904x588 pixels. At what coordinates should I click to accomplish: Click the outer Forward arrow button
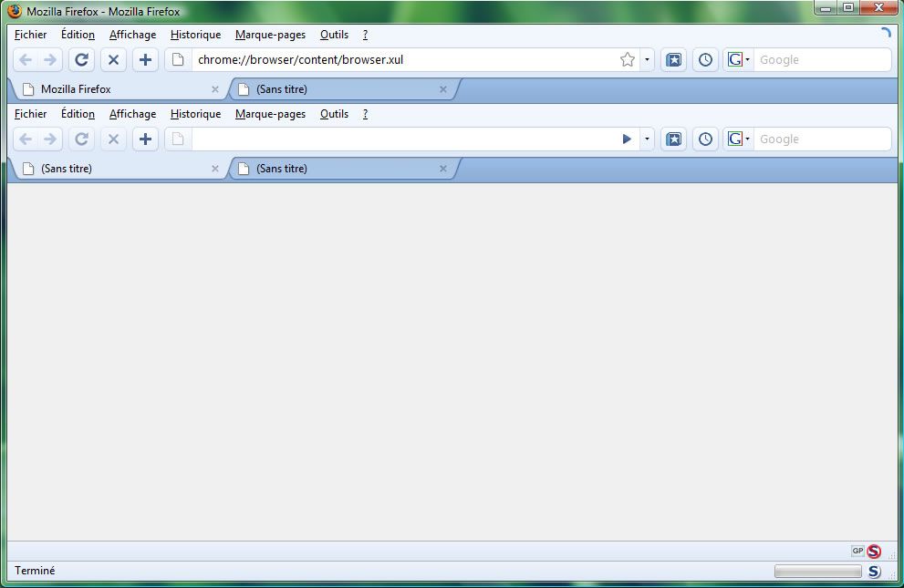pyautogui.click(x=50, y=60)
